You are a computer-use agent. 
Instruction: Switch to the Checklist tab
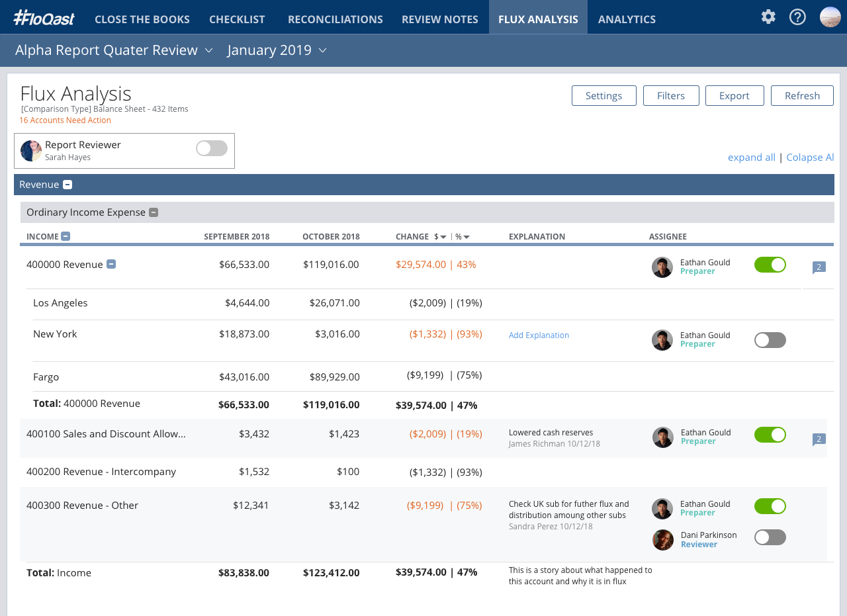237,19
